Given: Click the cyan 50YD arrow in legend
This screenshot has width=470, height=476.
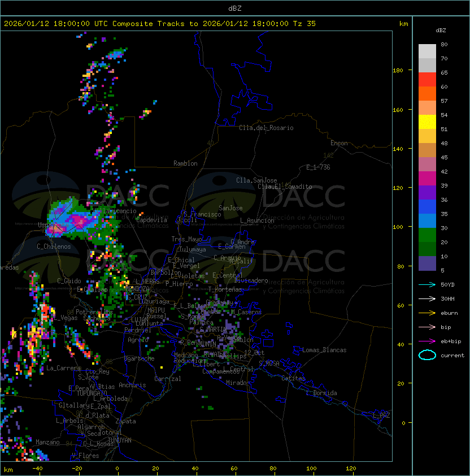Looking at the screenshot, I should tap(427, 284).
